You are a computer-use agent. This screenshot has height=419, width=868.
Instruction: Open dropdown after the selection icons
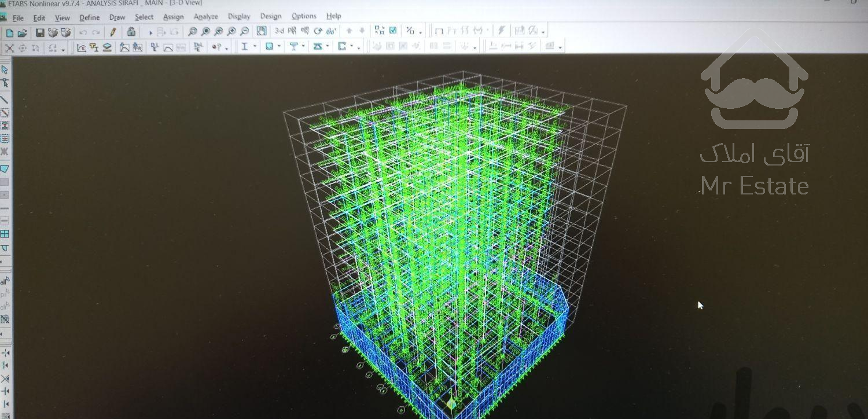62,49
